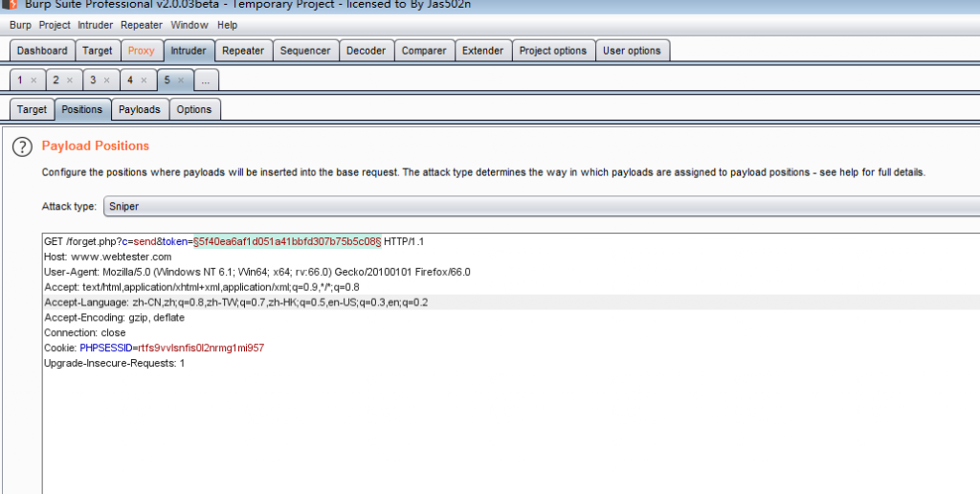Open the Window menu
The width and height of the screenshot is (980, 494).
coord(189,25)
